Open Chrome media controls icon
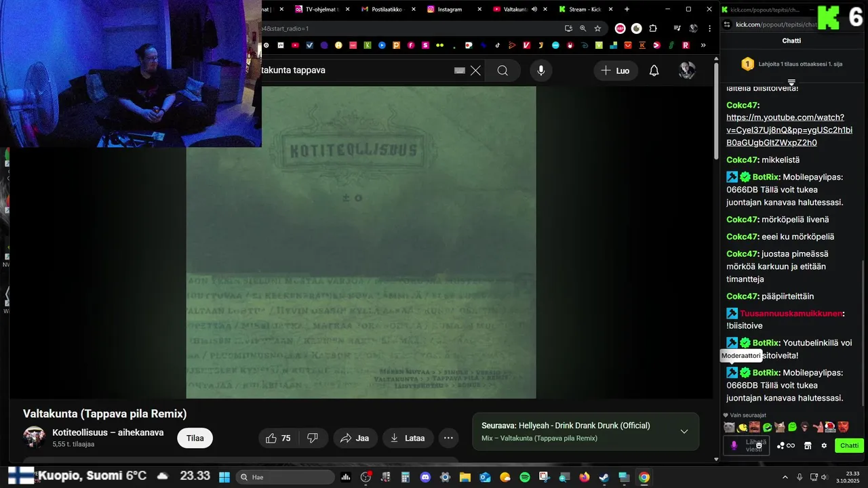868x488 pixels. coord(677,28)
